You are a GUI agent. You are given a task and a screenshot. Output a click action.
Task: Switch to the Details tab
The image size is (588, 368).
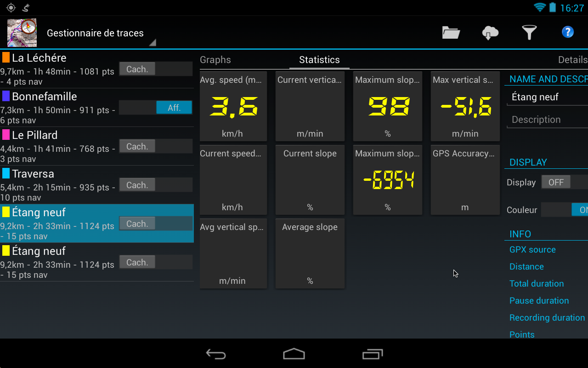(x=572, y=60)
